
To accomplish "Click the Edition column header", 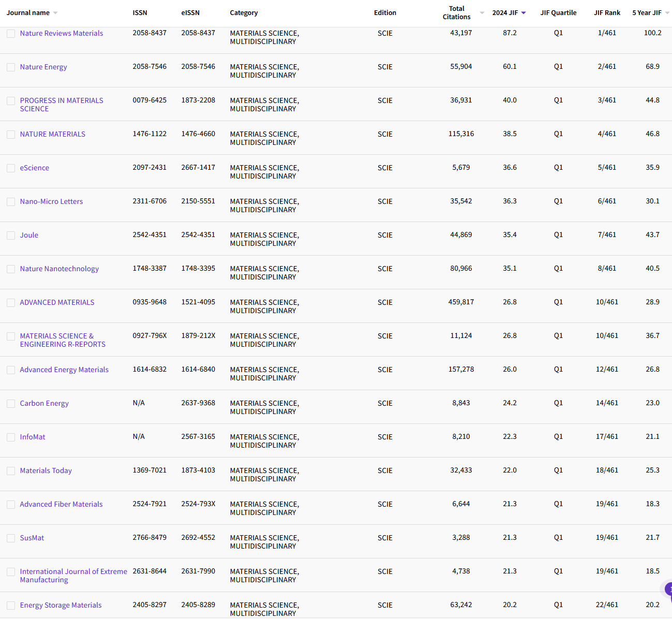I will tap(385, 13).
